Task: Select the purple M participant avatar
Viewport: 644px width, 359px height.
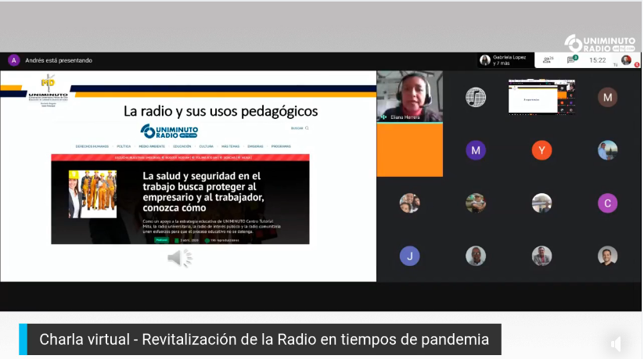Action: (x=476, y=150)
